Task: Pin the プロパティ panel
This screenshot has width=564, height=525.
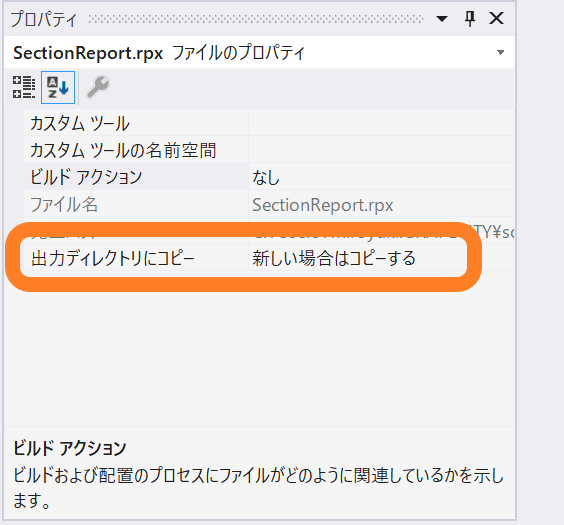Action: pyautogui.click(x=470, y=18)
